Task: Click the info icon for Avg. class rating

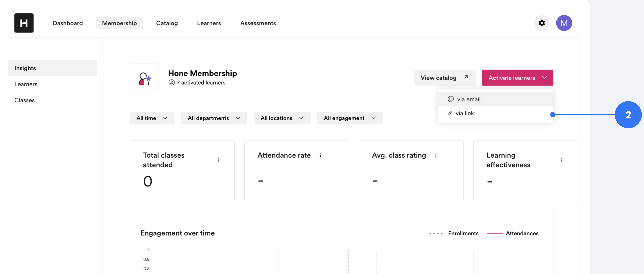Action: (435, 155)
